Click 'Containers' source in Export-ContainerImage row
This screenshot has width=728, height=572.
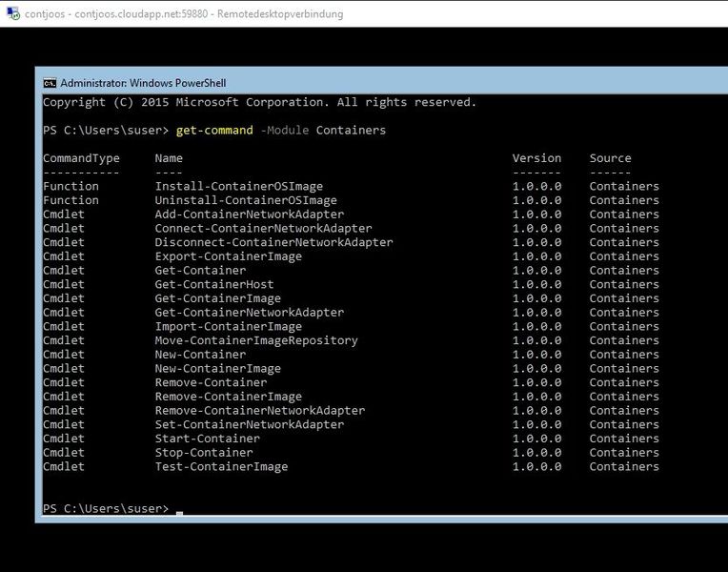tap(624, 256)
